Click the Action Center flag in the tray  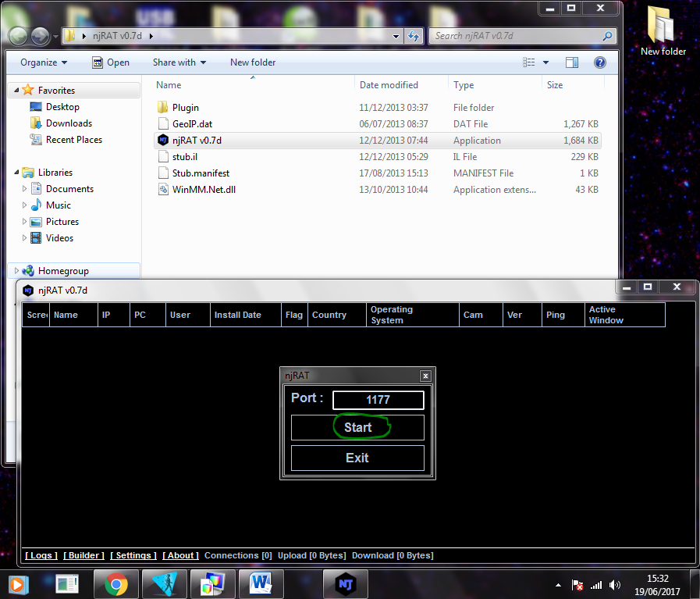click(x=577, y=585)
